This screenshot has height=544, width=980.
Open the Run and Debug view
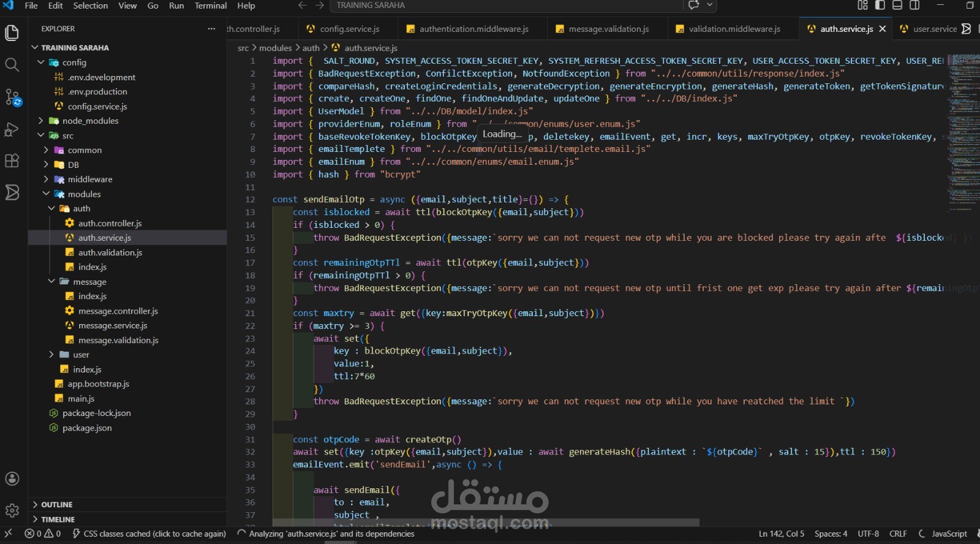[12, 129]
